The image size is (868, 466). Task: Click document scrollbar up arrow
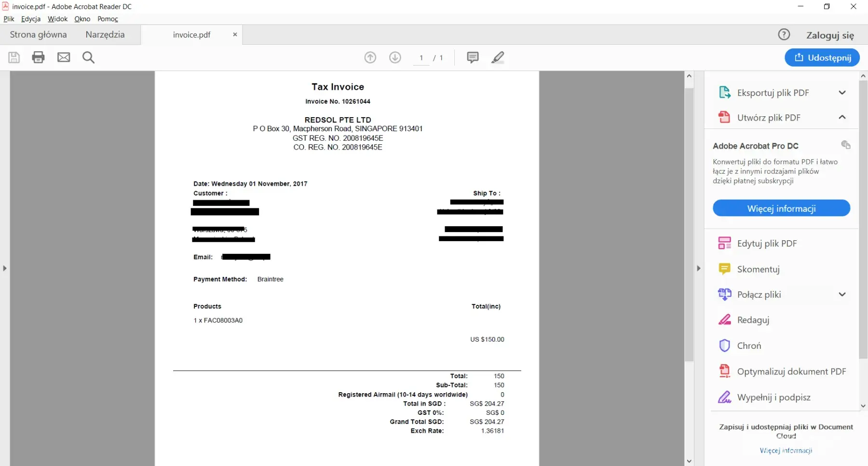(x=689, y=76)
